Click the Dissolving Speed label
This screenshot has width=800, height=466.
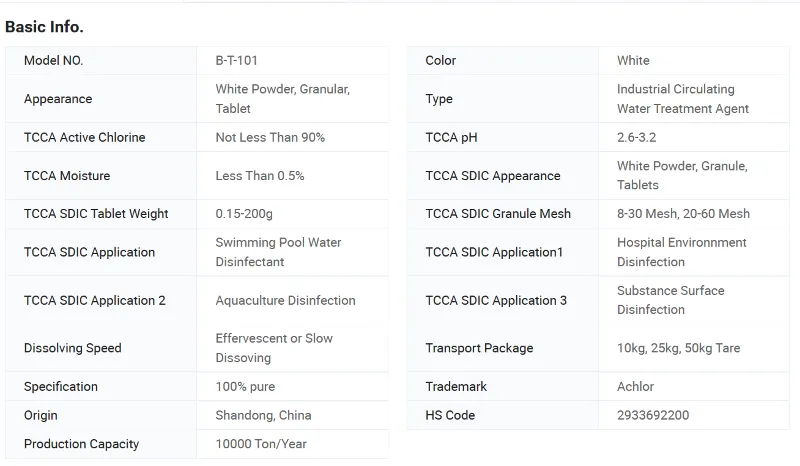tap(72, 348)
